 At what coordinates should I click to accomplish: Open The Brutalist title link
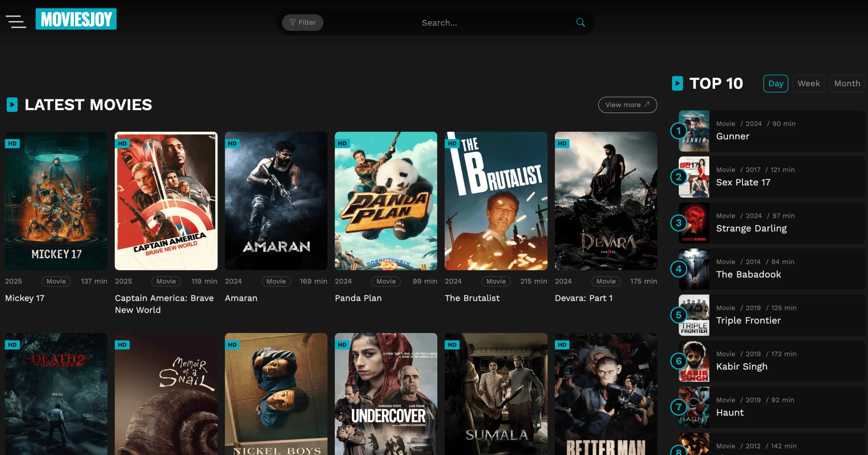coord(472,298)
